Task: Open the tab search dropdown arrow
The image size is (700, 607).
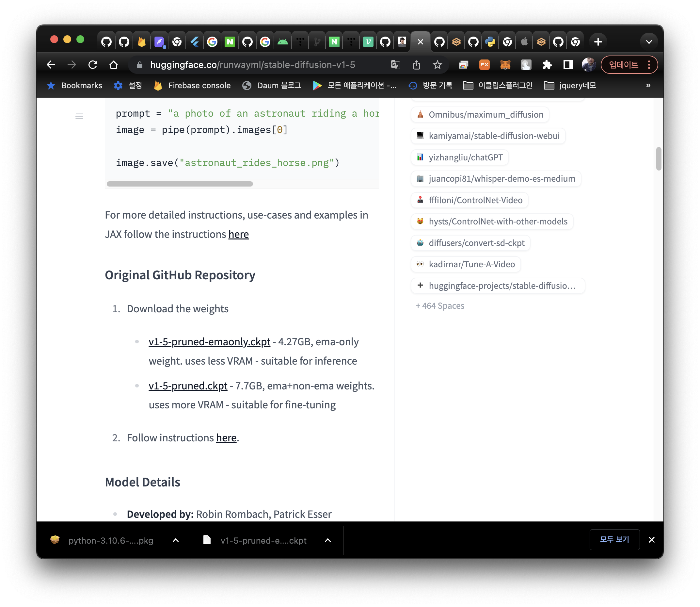Action: 648,42
